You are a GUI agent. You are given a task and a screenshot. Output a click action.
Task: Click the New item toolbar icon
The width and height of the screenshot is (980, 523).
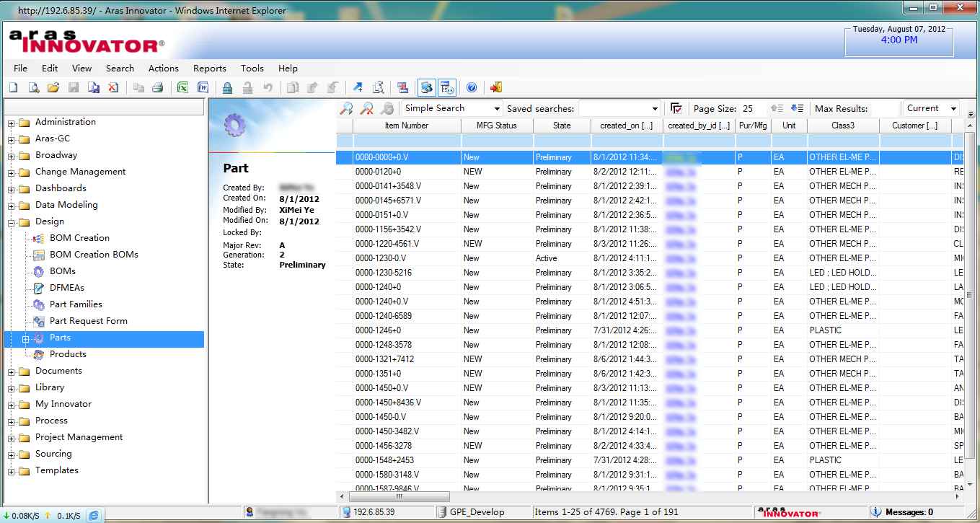click(13, 88)
